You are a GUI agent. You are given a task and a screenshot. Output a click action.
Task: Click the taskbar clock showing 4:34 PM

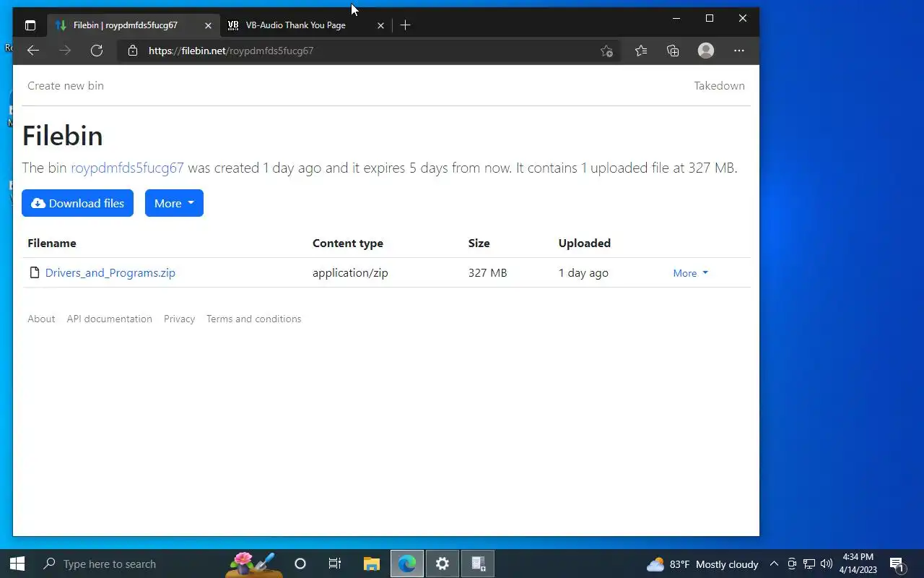(x=858, y=564)
